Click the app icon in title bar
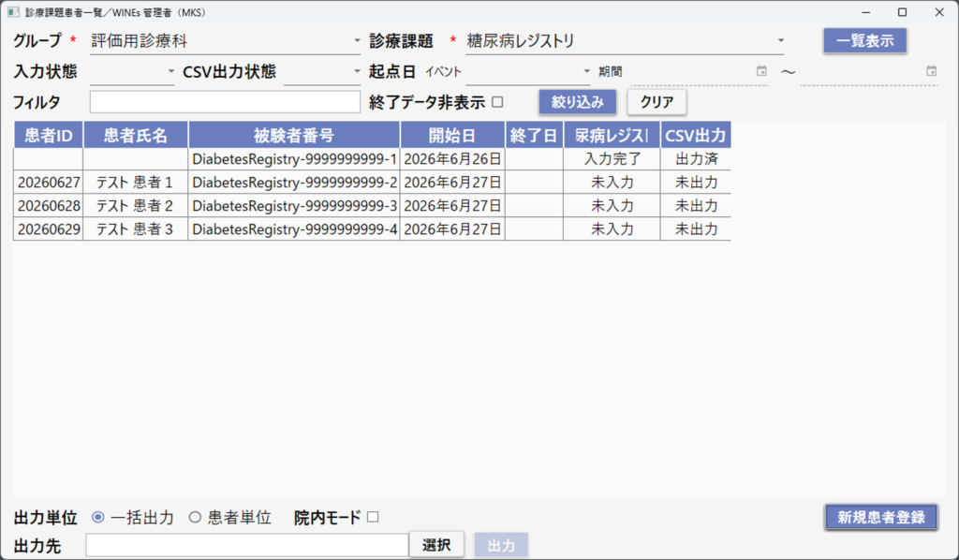This screenshot has width=959, height=560. 13,12
